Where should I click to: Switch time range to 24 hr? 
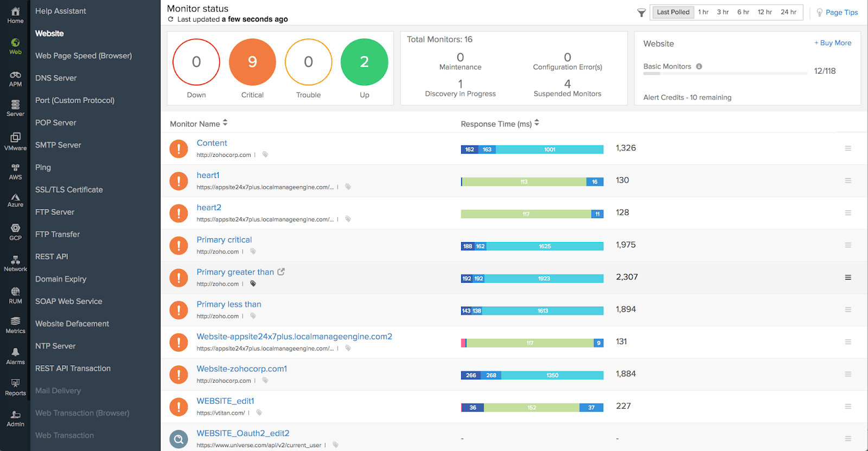tap(788, 12)
